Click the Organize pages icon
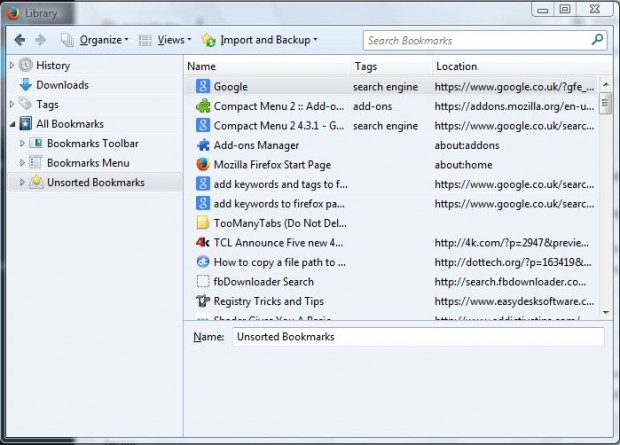Viewport: 620px width, 445px height. [67, 40]
